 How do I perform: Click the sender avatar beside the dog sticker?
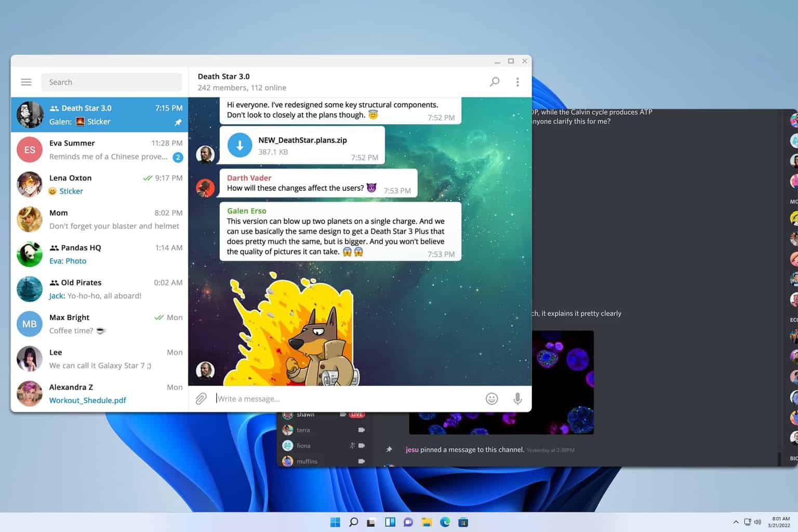[205, 370]
